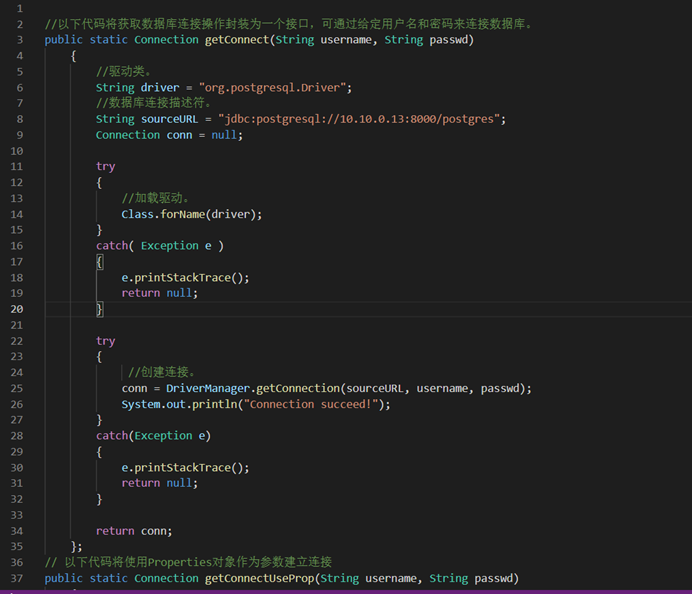692x594 pixels.
Task: Click the variable name driver on line 6
Action: pyautogui.click(x=160, y=87)
